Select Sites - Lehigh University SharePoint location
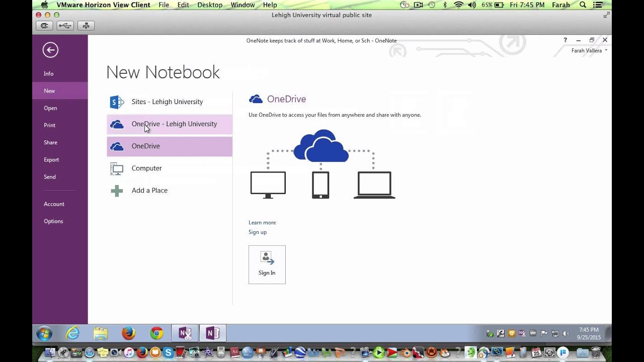Viewport: 644px width, 362px height. 170,102
